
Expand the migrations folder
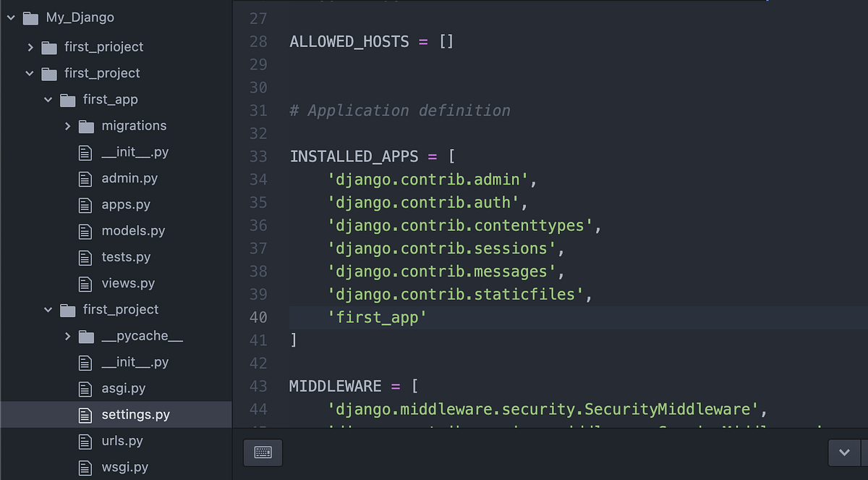(67, 125)
